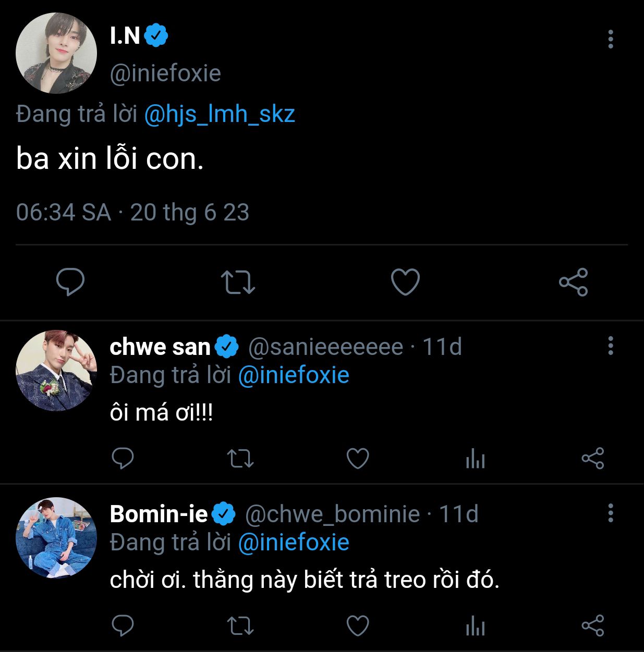The width and height of the screenshot is (644, 652).
Task: Share chwe san's reply
Action: click(592, 459)
